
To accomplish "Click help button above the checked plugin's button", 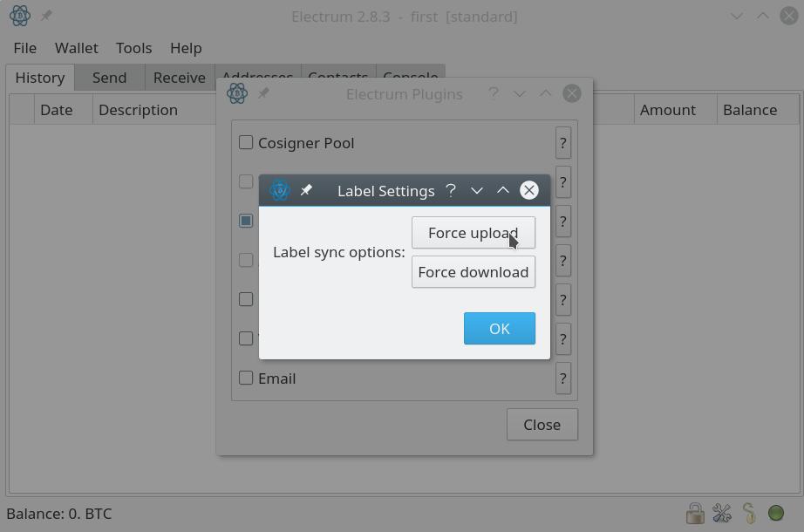I will tap(563, 182).
